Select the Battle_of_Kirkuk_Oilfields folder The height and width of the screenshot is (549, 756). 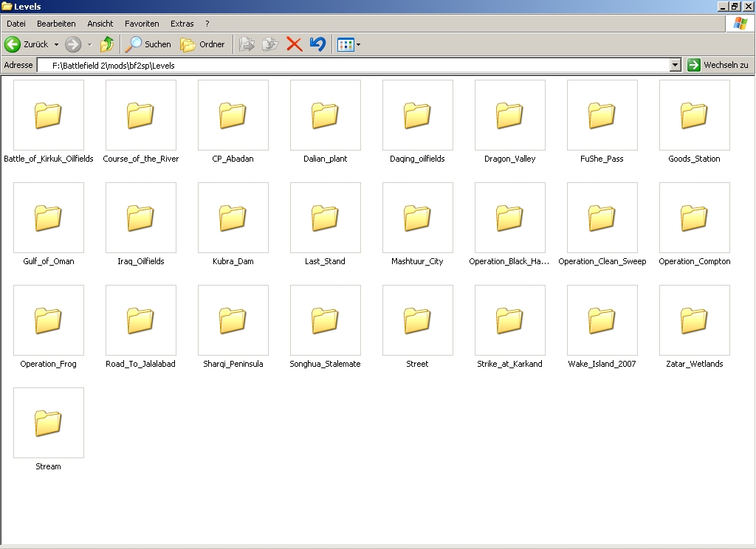click(49, 115)
